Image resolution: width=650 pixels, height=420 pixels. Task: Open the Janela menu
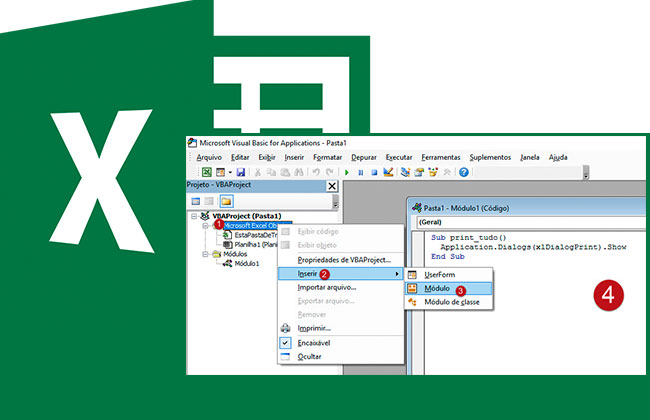pyautogui.click(x=530, y=157)
